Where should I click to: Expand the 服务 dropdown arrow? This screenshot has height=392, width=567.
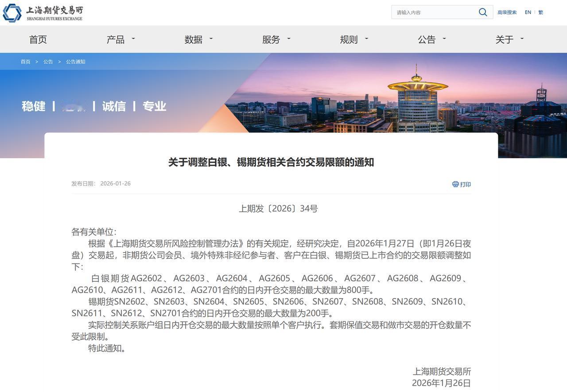[x=289, y=39]
